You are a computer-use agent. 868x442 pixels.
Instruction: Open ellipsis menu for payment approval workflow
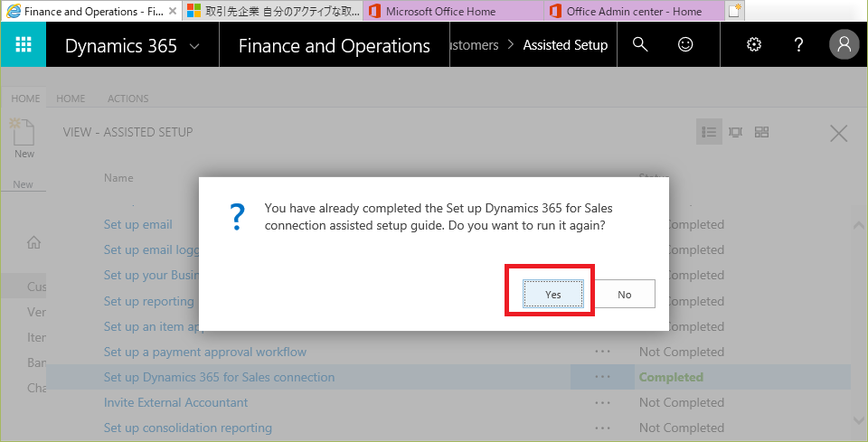602,352
